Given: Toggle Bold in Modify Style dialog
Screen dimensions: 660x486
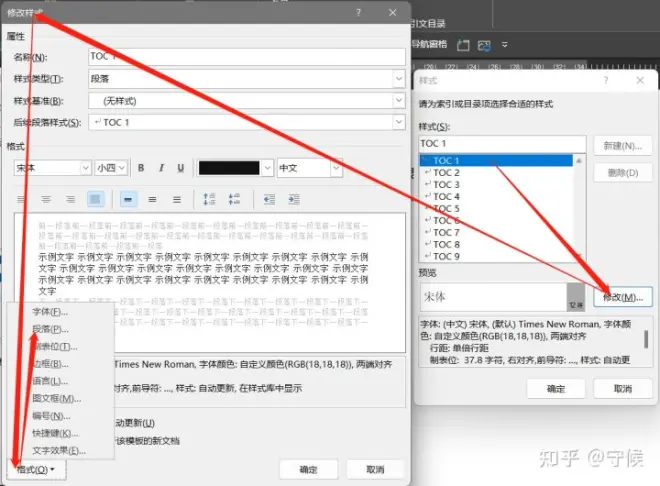Looking at the screenshot, I should 141,168.
